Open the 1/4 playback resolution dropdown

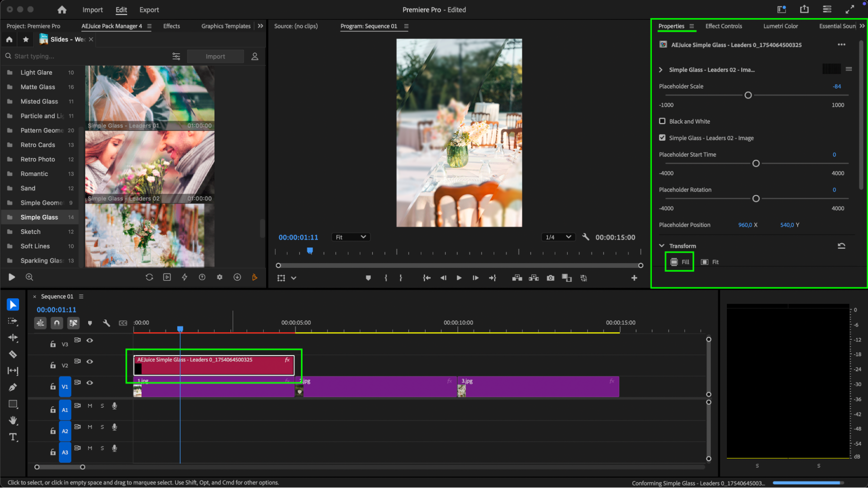click(x=558, y=237)
